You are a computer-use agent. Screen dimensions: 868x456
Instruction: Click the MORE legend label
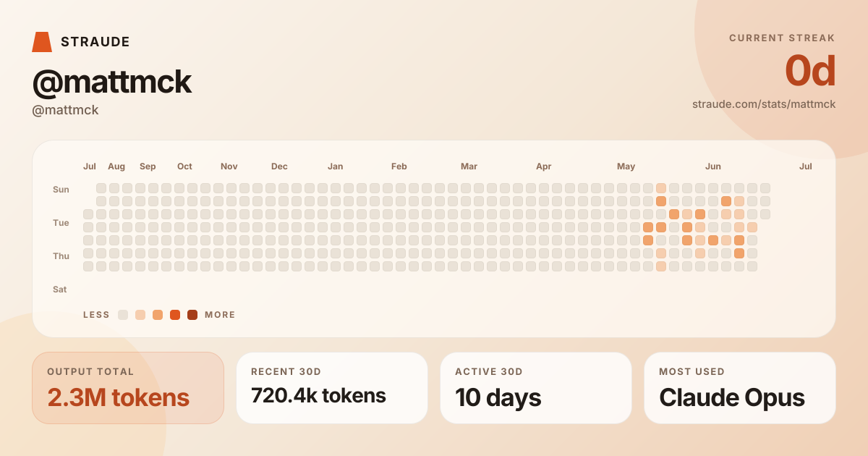pos(220,315)
